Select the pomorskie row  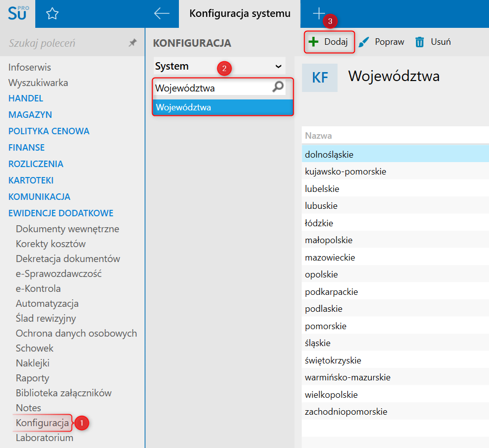395,326
